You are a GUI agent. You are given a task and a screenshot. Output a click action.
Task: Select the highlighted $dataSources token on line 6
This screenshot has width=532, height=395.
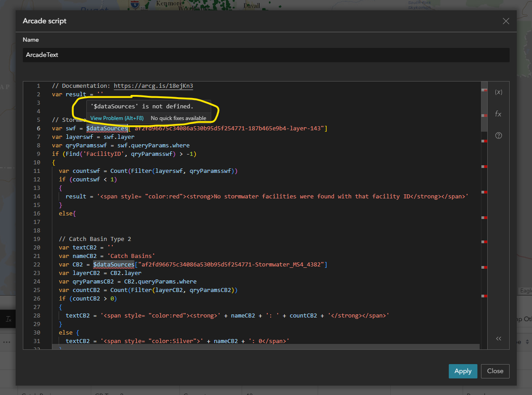pyautogui.click(x=106, y=128)
